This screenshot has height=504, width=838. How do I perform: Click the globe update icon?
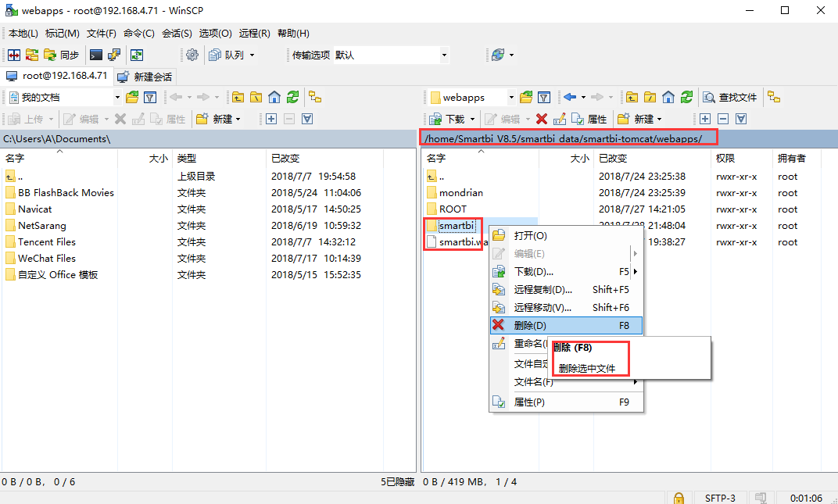pyautogui.click(x=498, y=55)
